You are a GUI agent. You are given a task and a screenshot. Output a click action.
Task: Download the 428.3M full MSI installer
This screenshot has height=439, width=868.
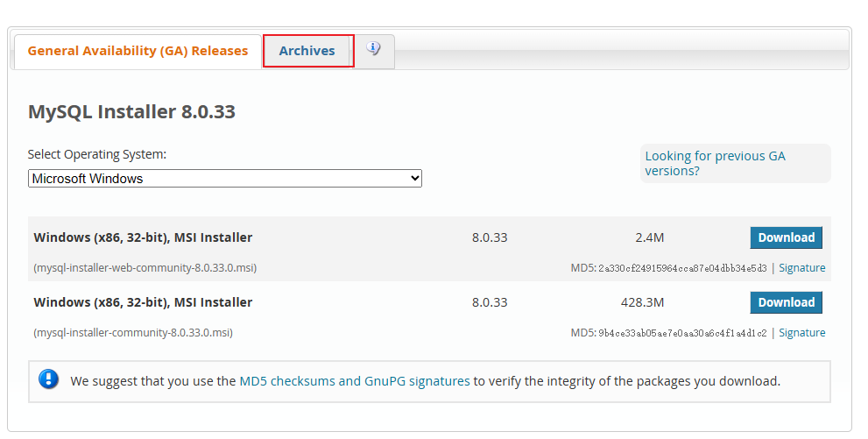(786, 302)
